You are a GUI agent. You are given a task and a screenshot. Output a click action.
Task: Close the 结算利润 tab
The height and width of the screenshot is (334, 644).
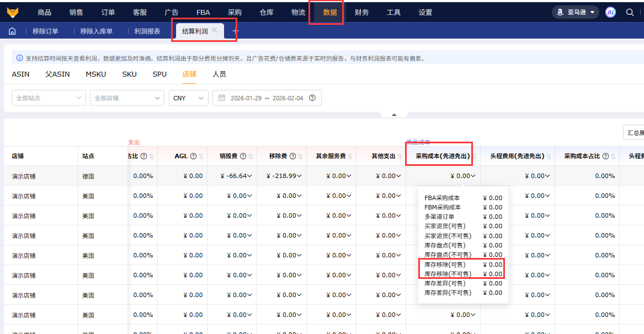point(215,31)
